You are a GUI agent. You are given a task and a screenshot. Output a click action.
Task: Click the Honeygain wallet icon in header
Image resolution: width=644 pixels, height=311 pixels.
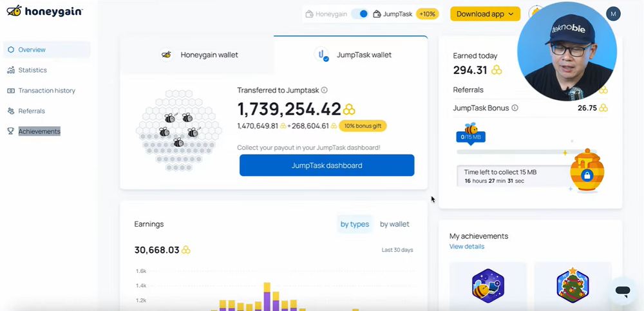click(309, 14)
